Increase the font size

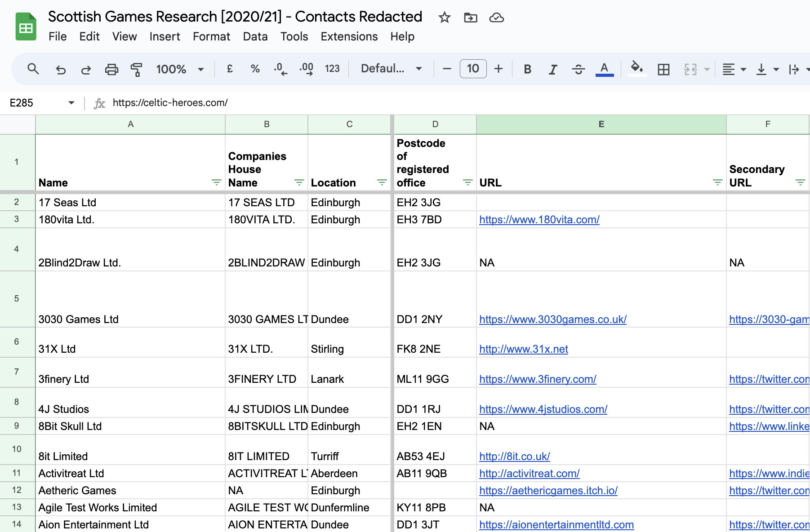tap(498, 69)
